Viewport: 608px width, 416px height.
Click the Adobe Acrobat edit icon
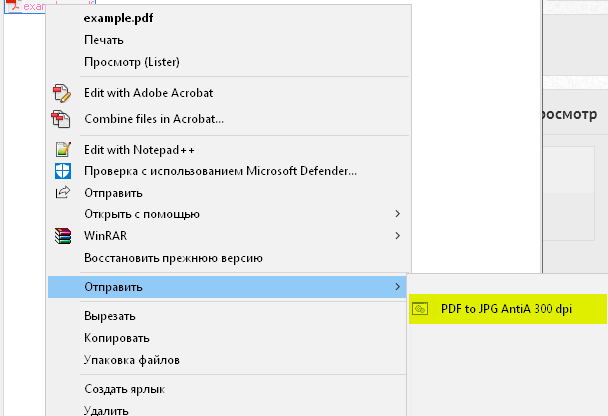click(x=63, y=94)
